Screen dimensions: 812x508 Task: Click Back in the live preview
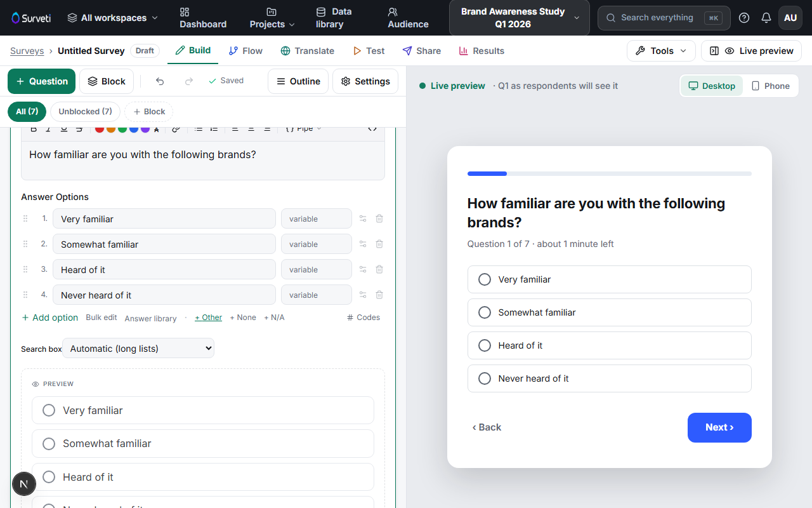click(487, 427)
